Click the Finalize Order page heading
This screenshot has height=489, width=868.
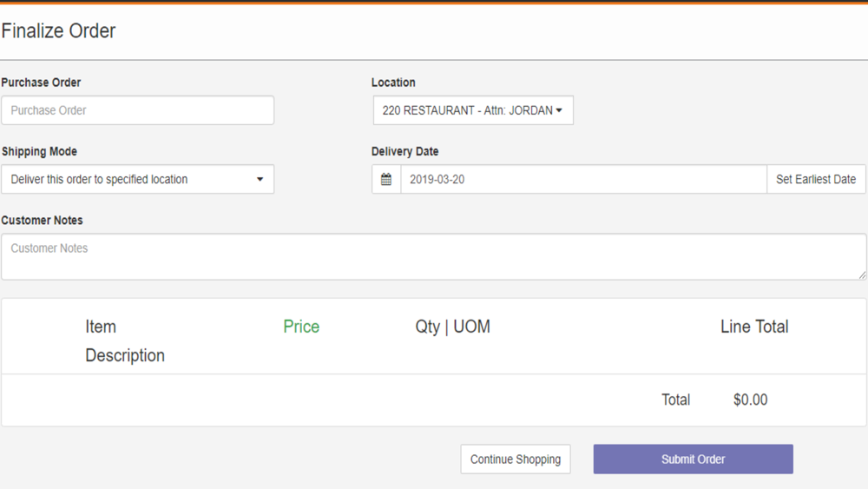point(58,31)
